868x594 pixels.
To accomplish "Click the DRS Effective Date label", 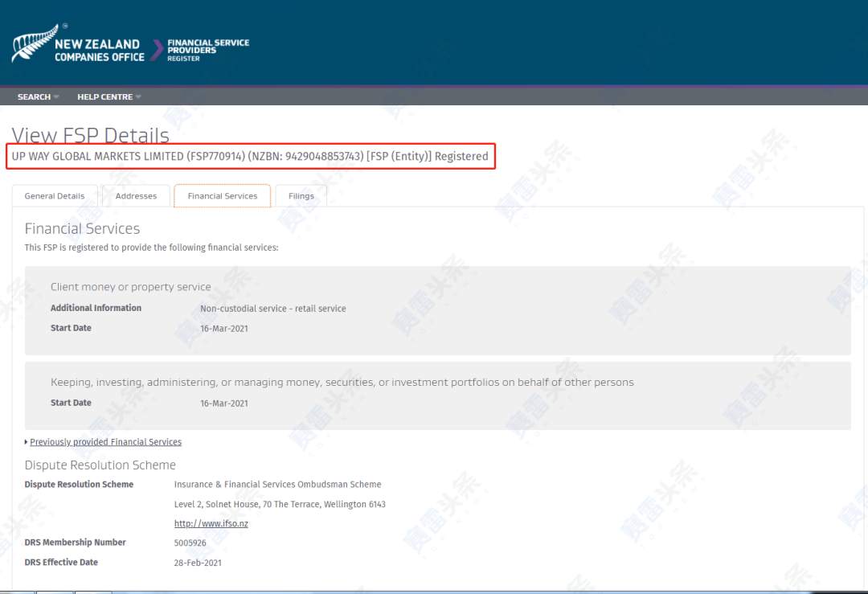I will (x=61, y=563).
